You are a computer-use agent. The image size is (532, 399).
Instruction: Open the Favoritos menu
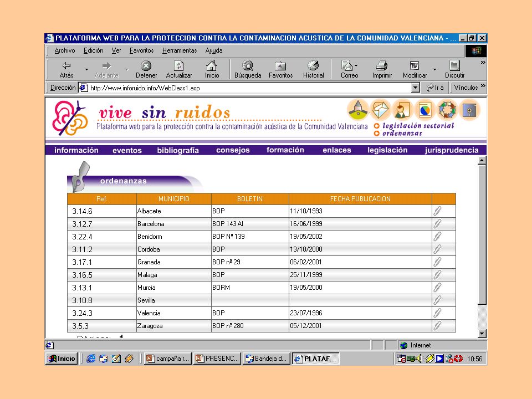click(x=141, y=50)
